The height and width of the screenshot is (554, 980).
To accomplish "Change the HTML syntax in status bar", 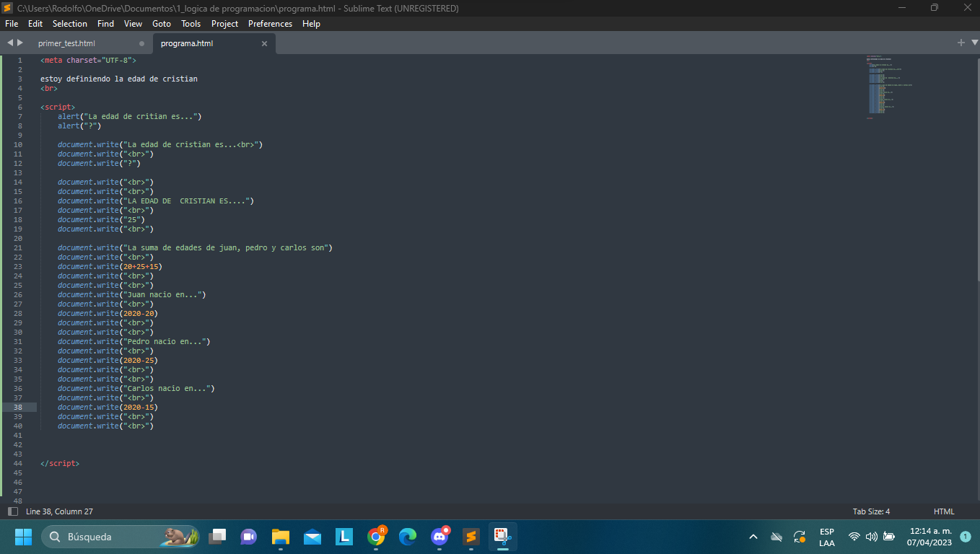I will [x=944, y=511].
